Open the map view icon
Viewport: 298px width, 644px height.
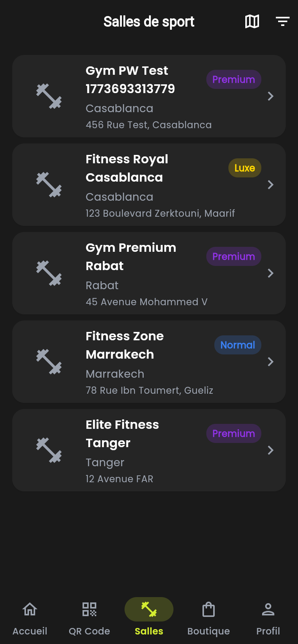[252, 21]
